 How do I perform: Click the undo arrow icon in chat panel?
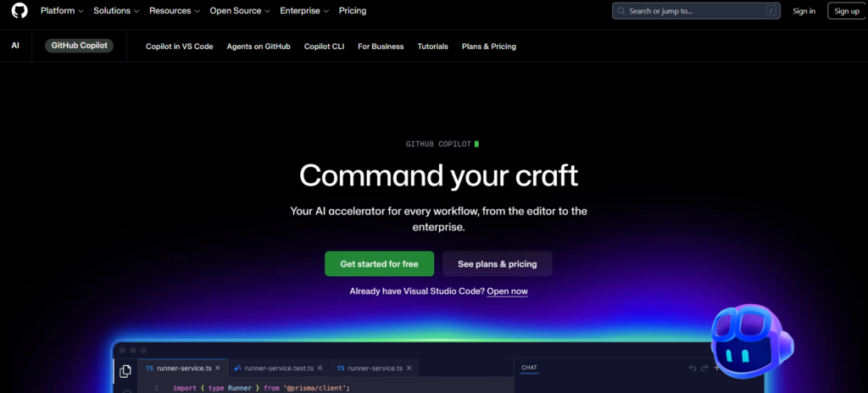(x=693, y=368)
